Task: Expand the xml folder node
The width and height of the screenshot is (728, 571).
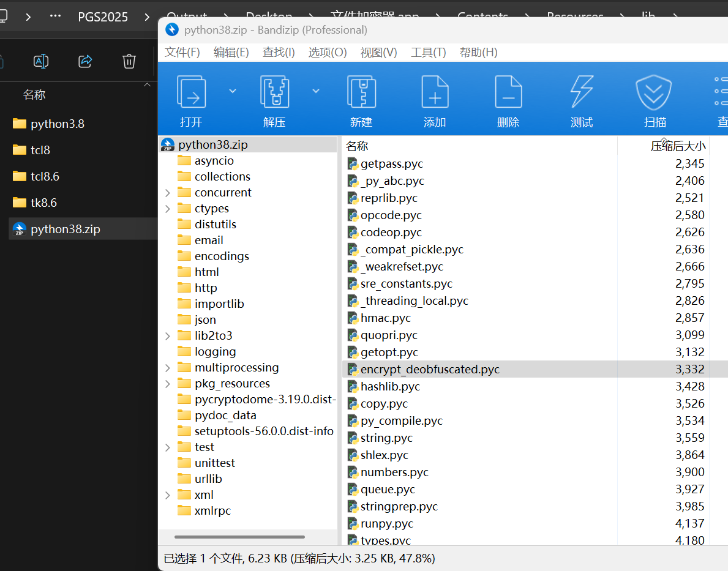Action: [168, 495]
